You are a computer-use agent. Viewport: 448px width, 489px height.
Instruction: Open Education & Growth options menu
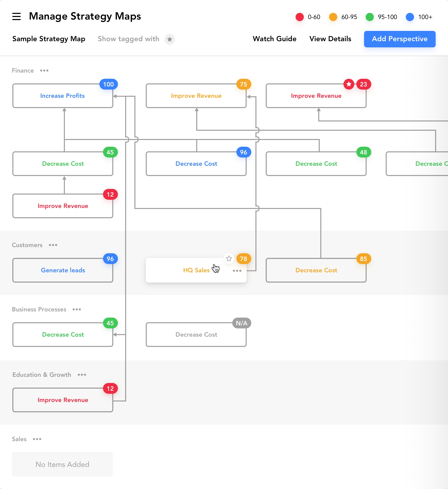point(82,375)
